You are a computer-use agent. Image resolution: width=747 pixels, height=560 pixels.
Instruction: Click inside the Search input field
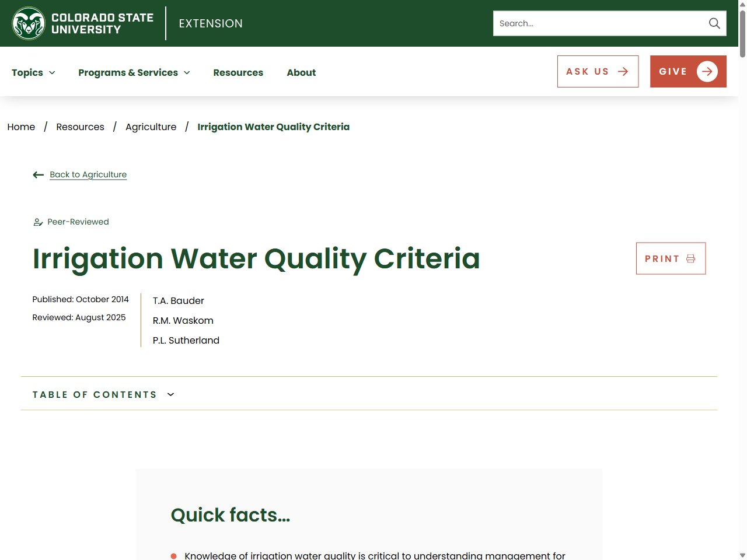(595, 23)
